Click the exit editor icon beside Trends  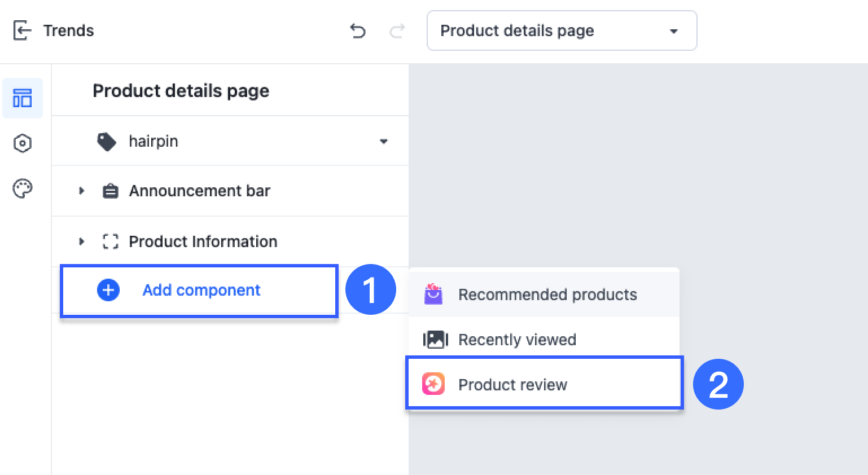tap(21, 30)
